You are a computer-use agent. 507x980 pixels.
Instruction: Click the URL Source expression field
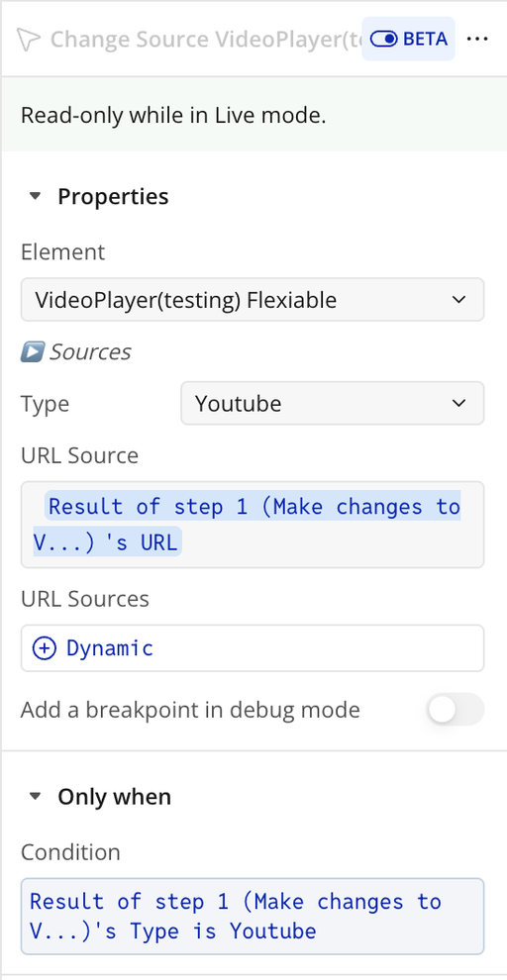tap(253, 525)
